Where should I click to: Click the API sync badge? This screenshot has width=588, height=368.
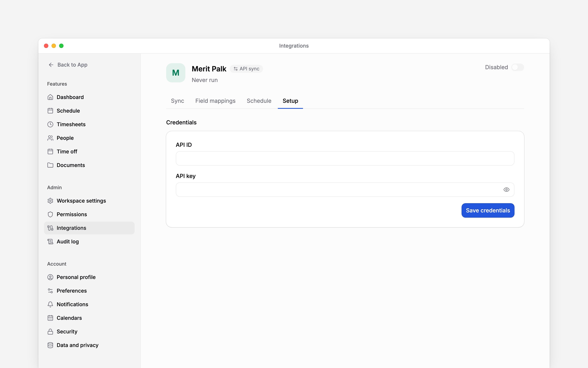point(246,69)
